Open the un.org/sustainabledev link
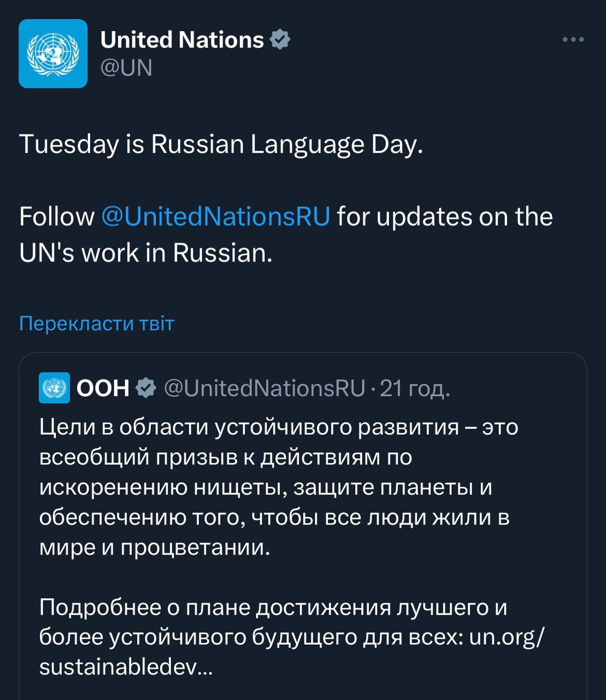The image size is (606, 700). 506,638
